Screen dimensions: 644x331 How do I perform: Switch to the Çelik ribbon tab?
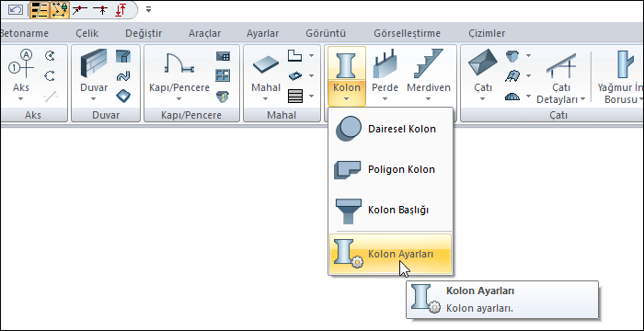pyautogui.click(x=87, y=33)
